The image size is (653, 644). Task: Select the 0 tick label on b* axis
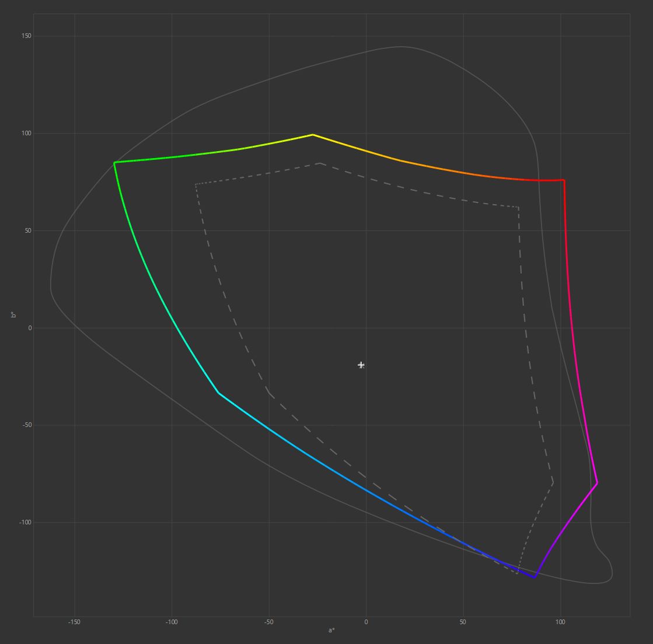(x=30, y=328)
